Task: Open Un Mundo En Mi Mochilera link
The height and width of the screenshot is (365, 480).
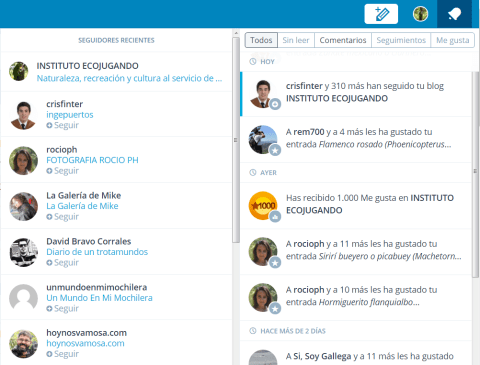Action: pyautogui.click(x=99, y=298)
